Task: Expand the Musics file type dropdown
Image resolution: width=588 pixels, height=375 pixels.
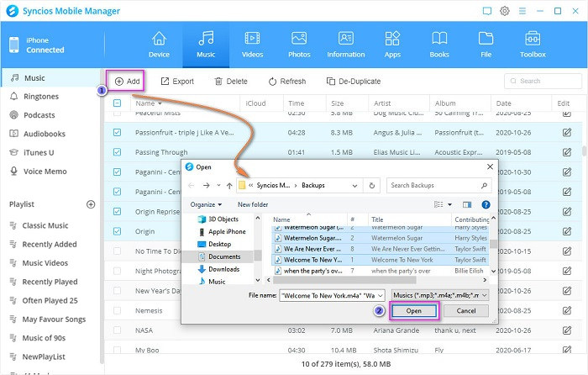Action: [x=485, y=295]
